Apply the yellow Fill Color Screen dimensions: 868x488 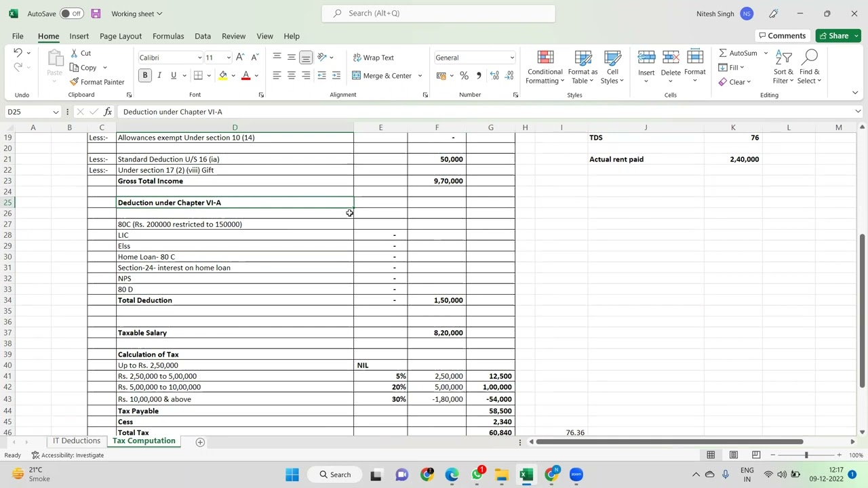click(222, 75)
